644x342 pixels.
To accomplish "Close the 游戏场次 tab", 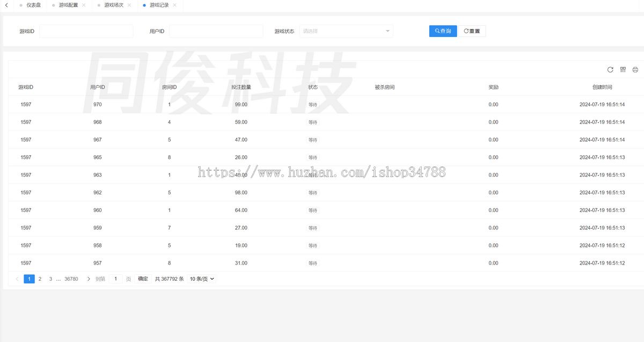I will [x=129, y=5].
